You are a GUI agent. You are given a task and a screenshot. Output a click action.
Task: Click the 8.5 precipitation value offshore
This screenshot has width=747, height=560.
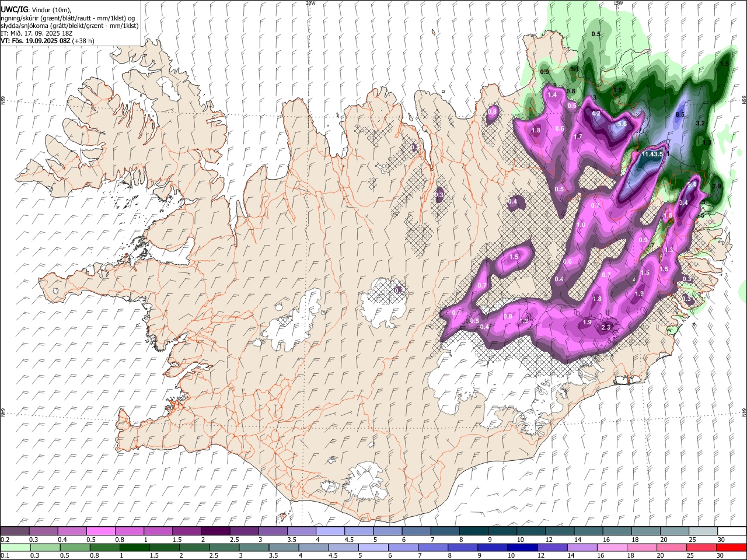tap(680, 114)
